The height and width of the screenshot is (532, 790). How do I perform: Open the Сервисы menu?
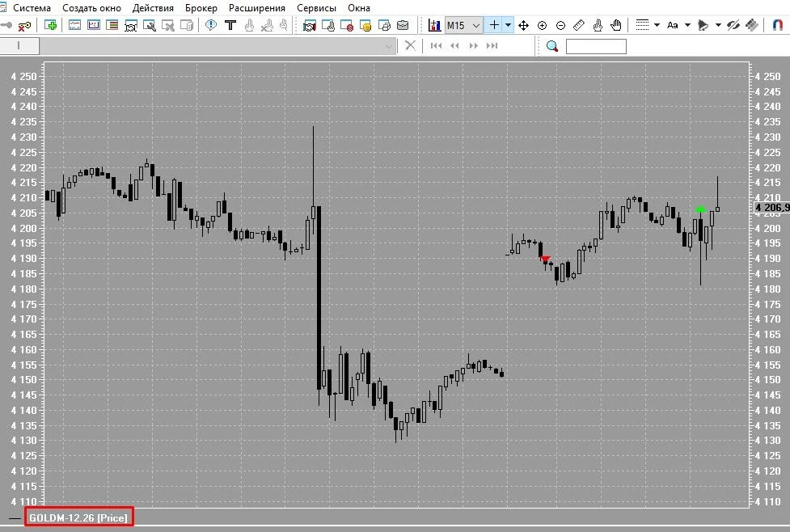point(316,8)
